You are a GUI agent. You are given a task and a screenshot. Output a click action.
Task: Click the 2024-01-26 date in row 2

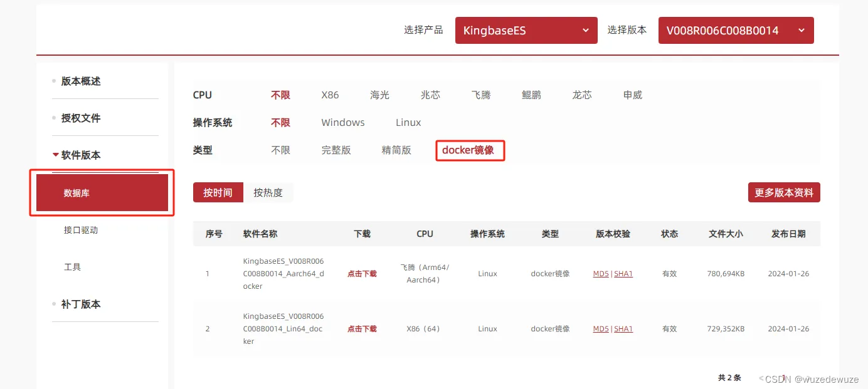coord(788,329)
